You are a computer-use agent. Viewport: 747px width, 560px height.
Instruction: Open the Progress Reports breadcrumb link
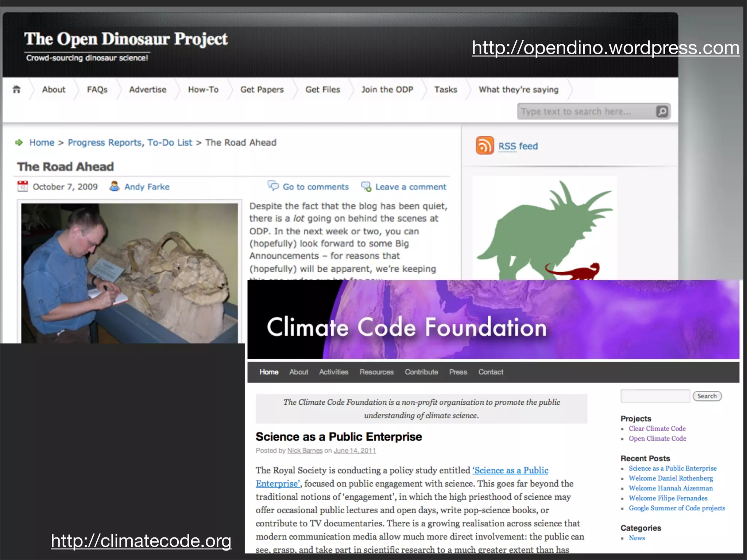coord(105,143)
